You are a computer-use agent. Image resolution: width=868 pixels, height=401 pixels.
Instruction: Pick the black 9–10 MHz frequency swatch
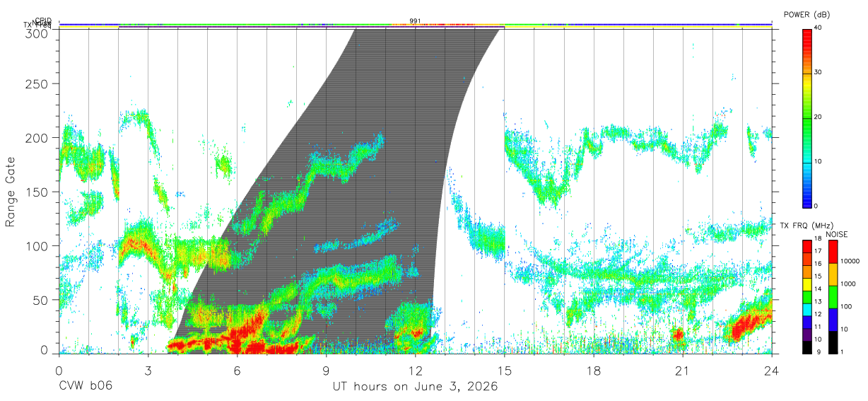coord(807,346)
